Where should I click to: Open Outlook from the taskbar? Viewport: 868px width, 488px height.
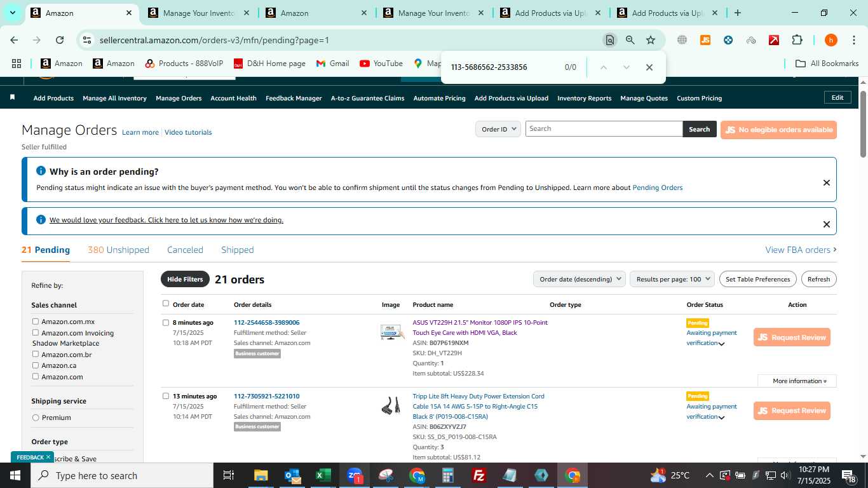pos(292,475)
